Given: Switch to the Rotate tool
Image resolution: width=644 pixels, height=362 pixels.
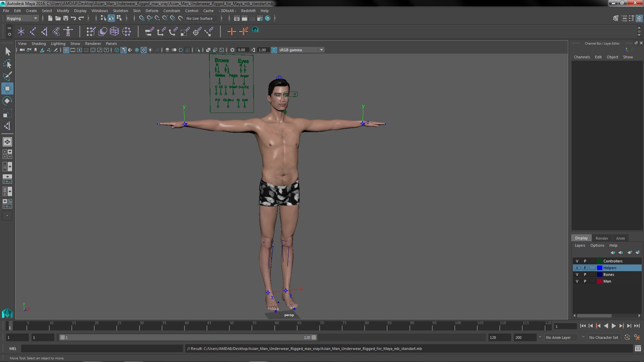Looking at the screenshot, I should (7, 101).
